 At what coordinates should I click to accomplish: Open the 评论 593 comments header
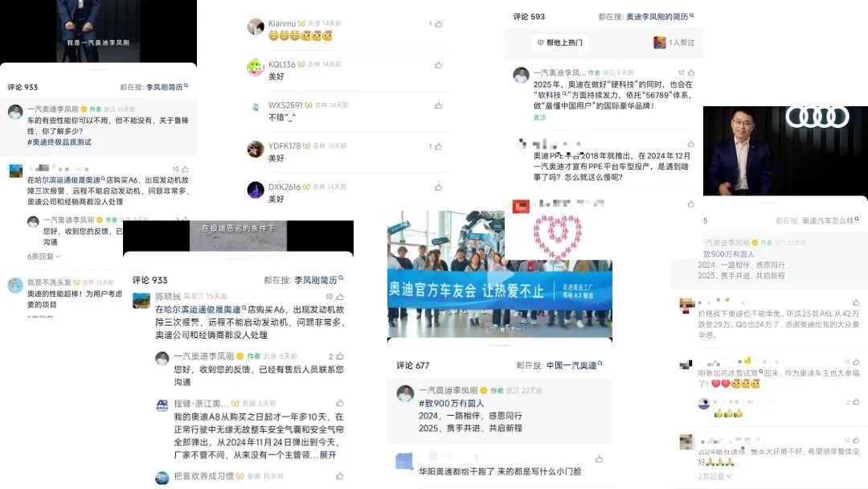529,17
